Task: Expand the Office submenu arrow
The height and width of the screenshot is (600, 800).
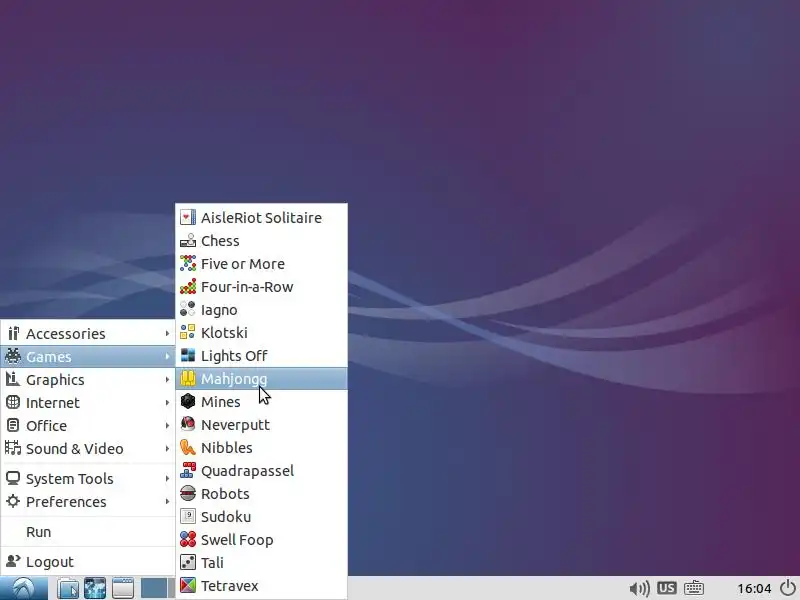Action: tap(167, 425)
